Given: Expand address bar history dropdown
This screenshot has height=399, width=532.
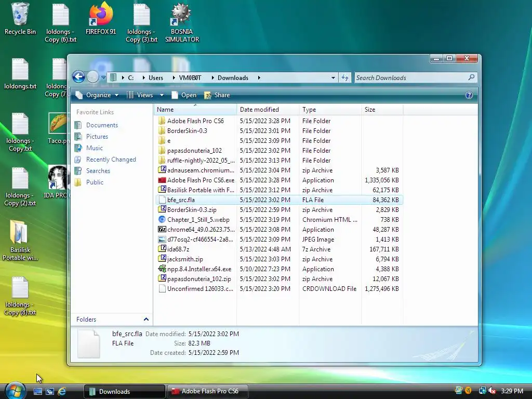Looking at the screenshot, I should click(333, 78).
